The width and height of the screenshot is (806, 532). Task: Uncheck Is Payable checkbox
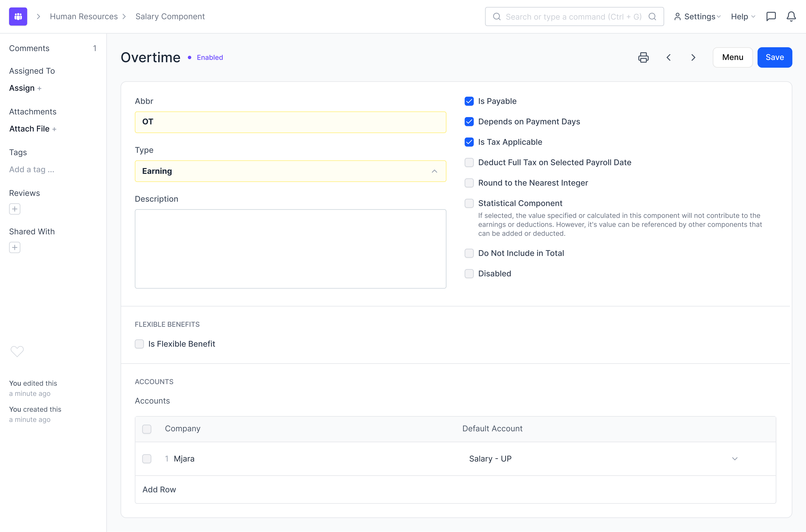(469, 101)
